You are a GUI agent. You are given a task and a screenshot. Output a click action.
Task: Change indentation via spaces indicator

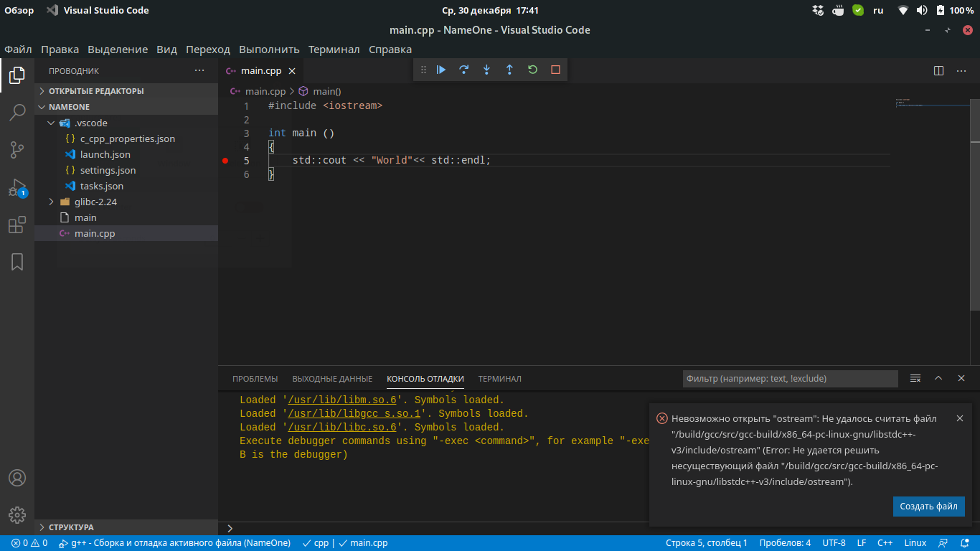pos(785,543)
